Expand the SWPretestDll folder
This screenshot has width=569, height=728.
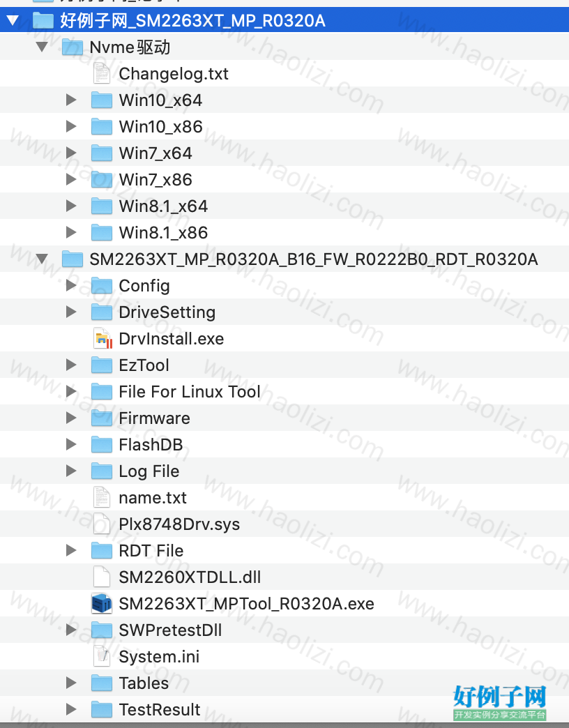[71, 630]
